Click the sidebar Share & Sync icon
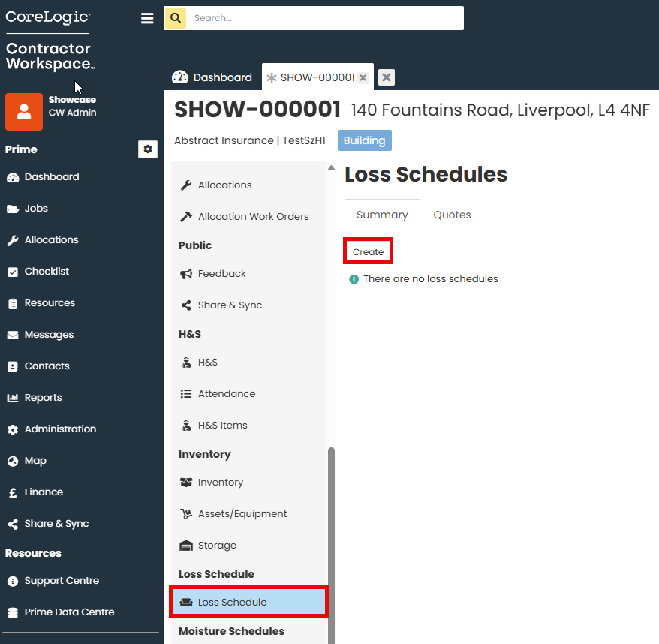Image resolution: width=659 pixels, height=644 pixels. click(13, 524)
